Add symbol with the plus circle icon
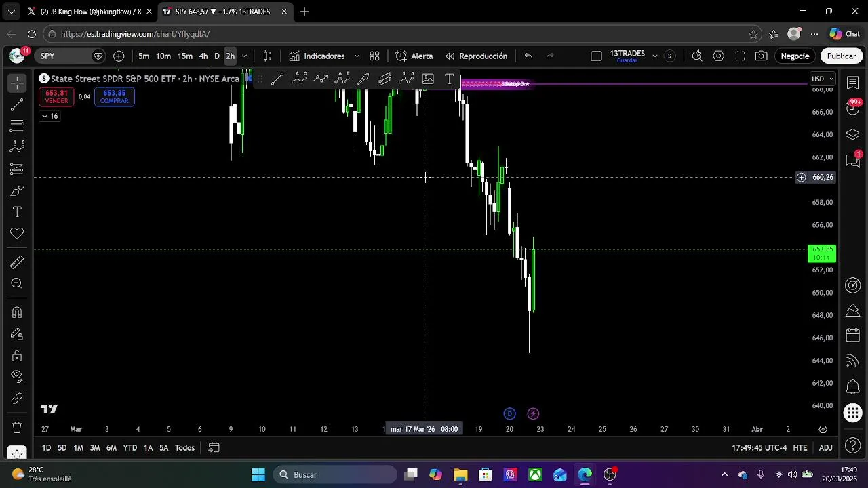Viewport: 868px width, 488px height. tap(119, 56)
